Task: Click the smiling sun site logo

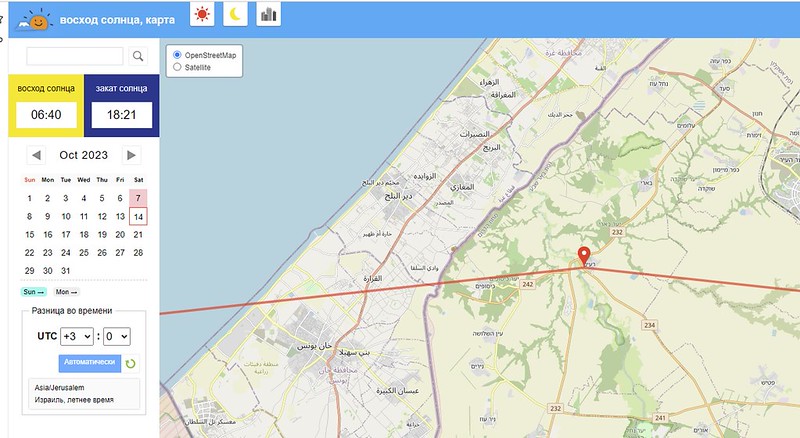Action: click(x=36, y=20)
